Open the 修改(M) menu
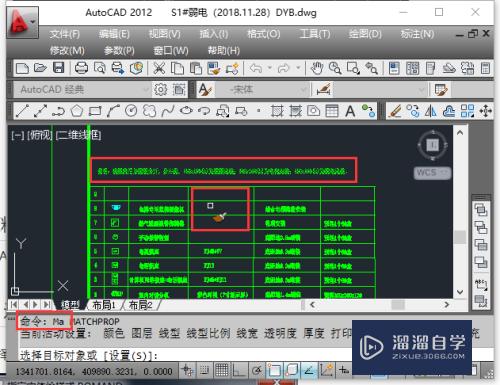Viewport: 500px width, 385px height. coord(67,51)
